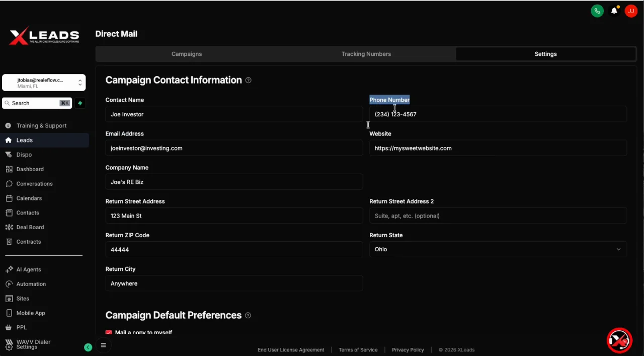Open Deal Board from the sidebar
644x356 pixels.
[30, 227]
